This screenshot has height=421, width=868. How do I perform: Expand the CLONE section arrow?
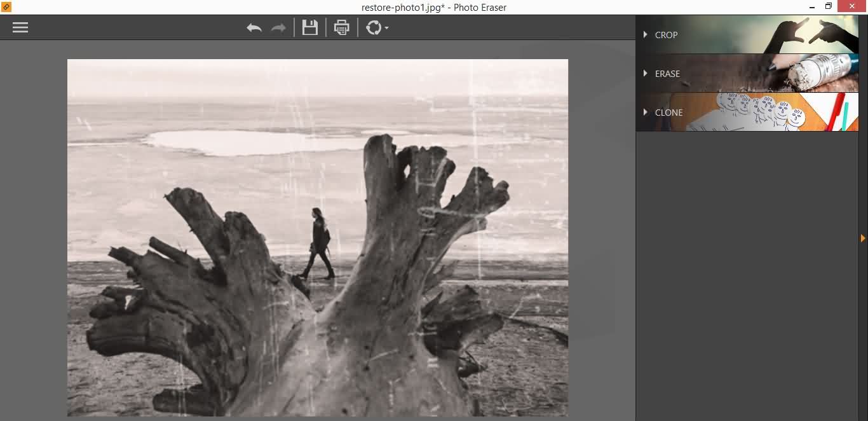(646, 113)
